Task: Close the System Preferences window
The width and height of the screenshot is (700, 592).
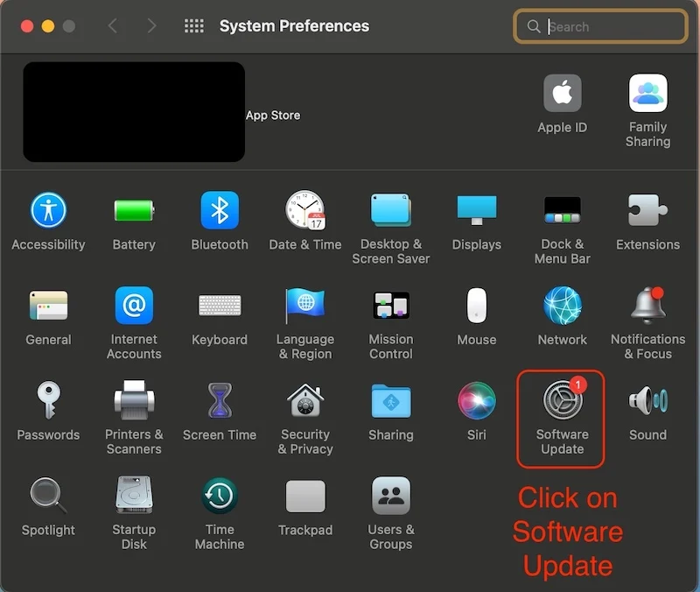Action: 27,26
